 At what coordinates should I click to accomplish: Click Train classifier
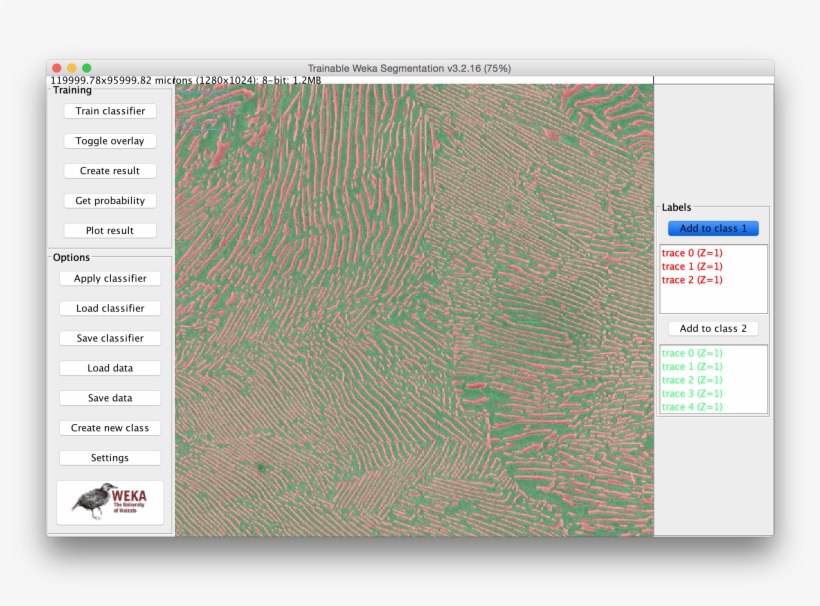[109, 110]
